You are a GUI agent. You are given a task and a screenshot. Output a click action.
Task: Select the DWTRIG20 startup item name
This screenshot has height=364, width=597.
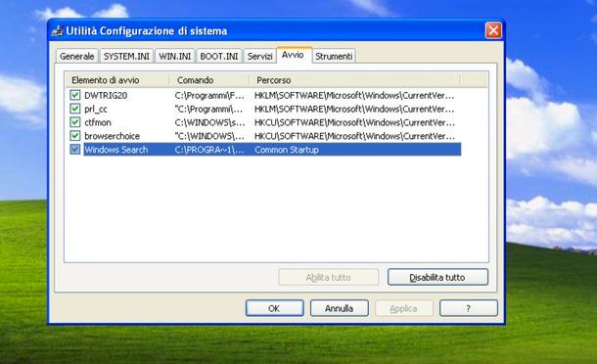click(x=106, y=95)
